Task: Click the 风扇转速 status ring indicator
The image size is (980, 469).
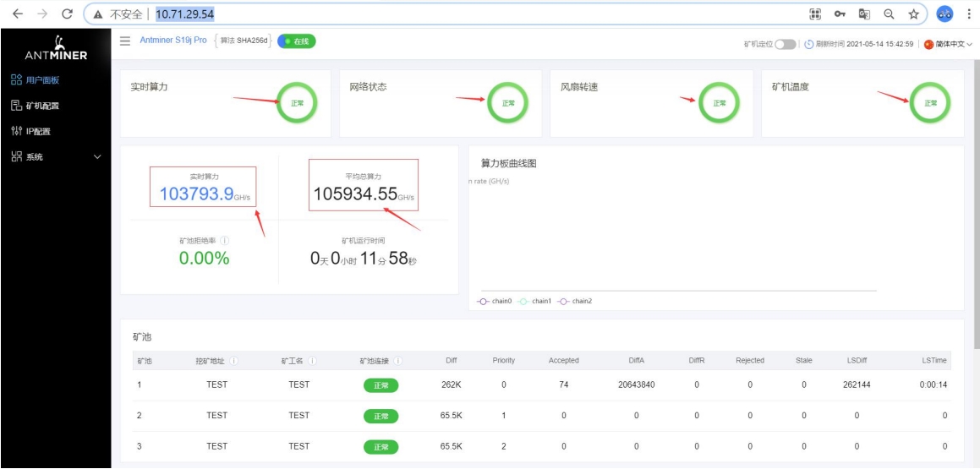Action: click(x=719, y=103)
